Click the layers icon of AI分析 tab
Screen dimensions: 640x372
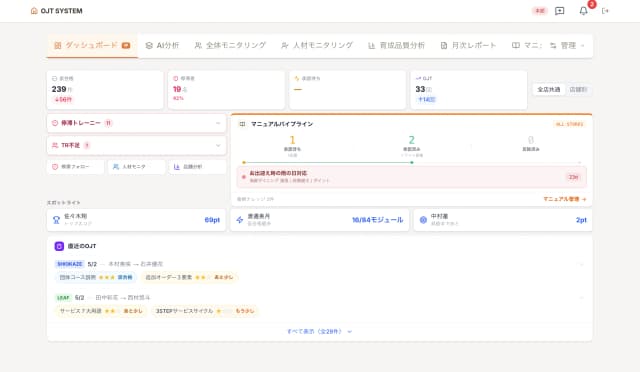pos(149,45)
